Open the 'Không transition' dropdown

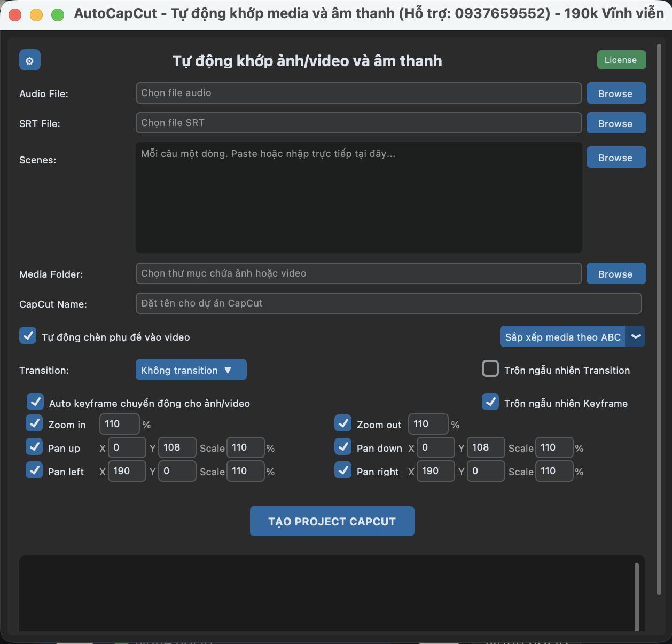click(191, 370)
